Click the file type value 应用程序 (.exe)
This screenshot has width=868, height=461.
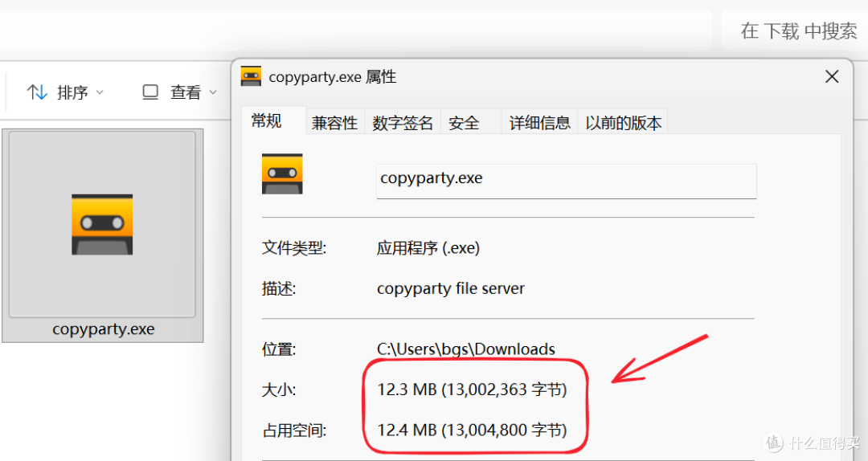point(428,247)
